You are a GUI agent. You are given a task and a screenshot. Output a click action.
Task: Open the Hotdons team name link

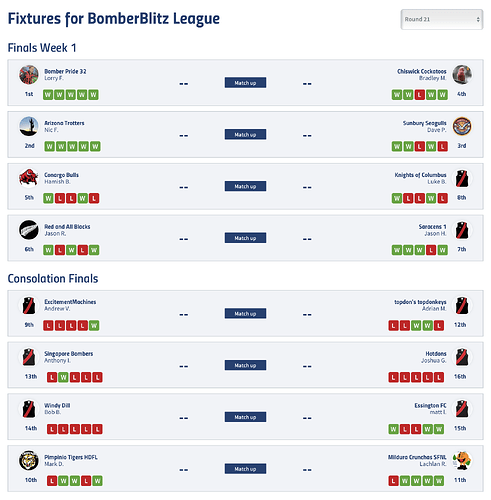pos(436,353)
